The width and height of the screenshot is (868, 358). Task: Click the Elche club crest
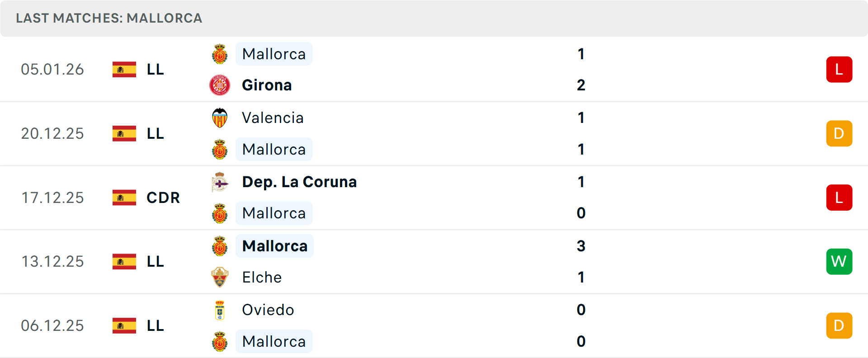(x=220, y=277)
